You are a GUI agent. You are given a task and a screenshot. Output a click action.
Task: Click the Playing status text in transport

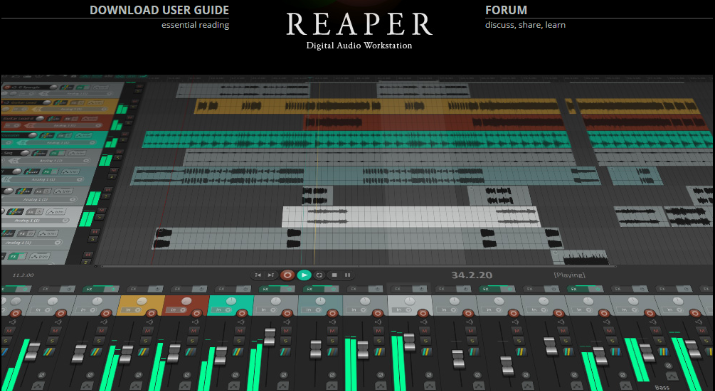(570, 275)
